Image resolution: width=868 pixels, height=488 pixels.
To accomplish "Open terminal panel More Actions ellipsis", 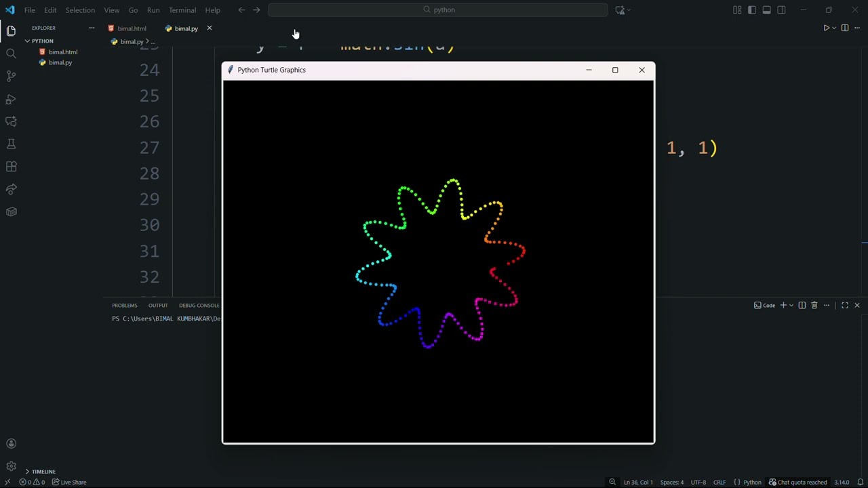I will coord(827,306).
